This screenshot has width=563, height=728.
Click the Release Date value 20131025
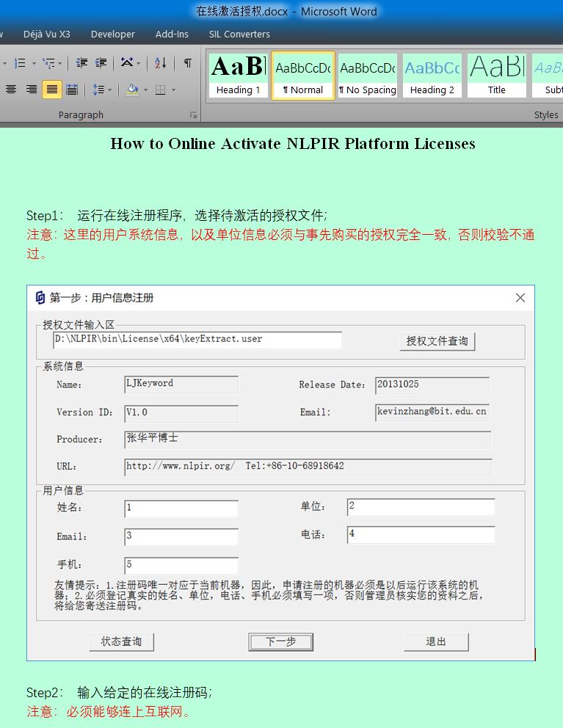[432, 385]
